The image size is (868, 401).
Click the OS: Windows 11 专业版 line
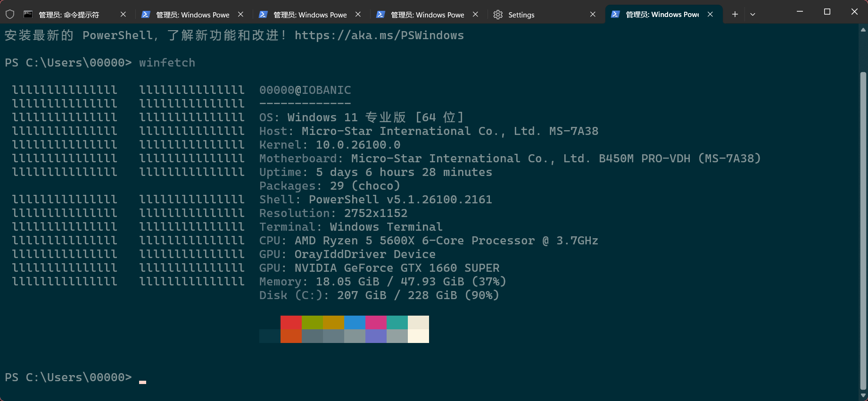(362, 117)
